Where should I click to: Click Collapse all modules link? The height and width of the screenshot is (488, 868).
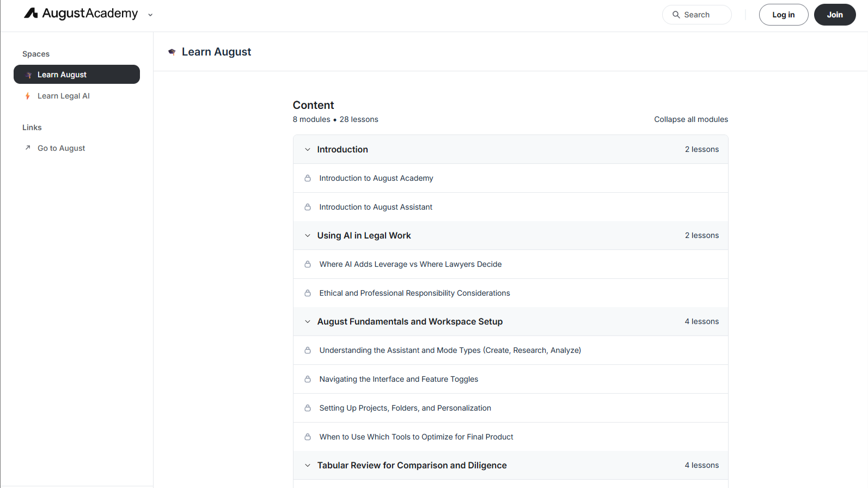click(x=690, y=119)
